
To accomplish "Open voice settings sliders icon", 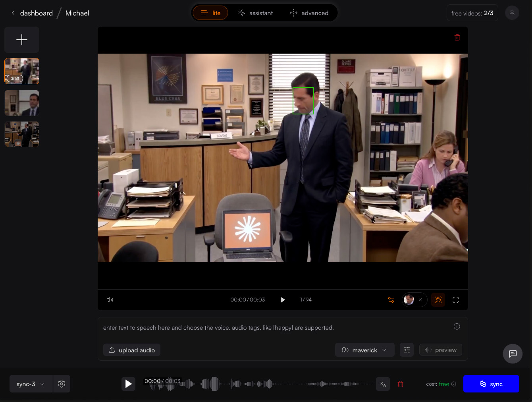I will [x=407, y=350].
